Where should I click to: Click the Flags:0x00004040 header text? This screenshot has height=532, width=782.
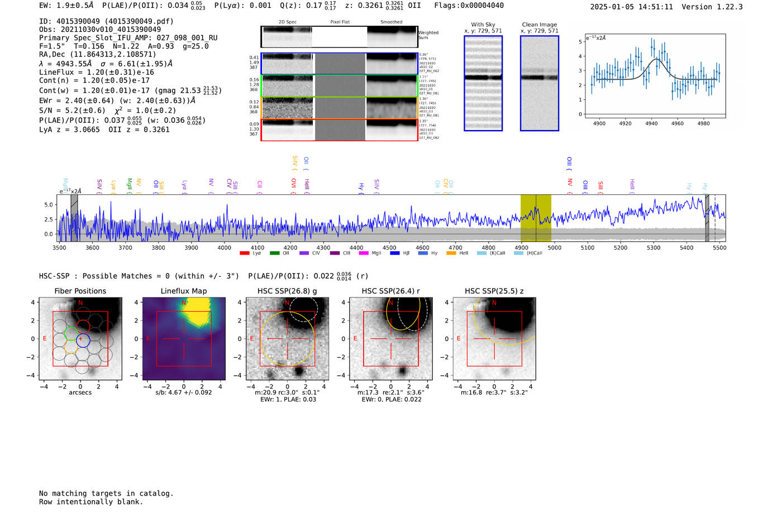point(469,6)
